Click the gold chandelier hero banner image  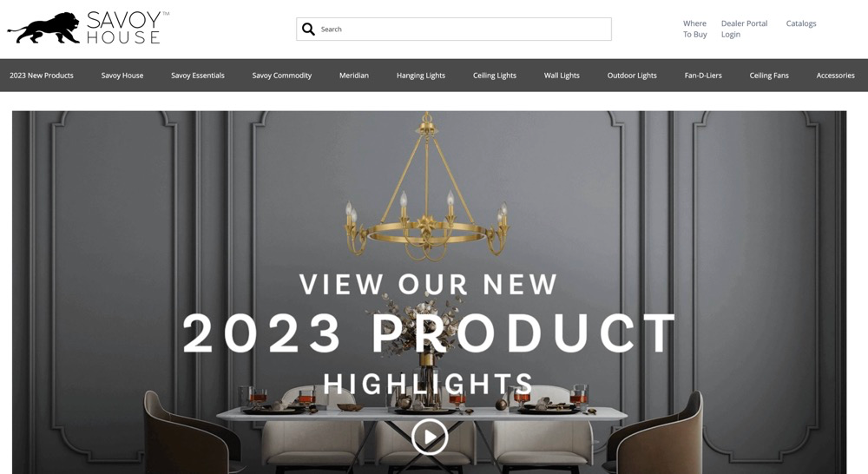429,293
